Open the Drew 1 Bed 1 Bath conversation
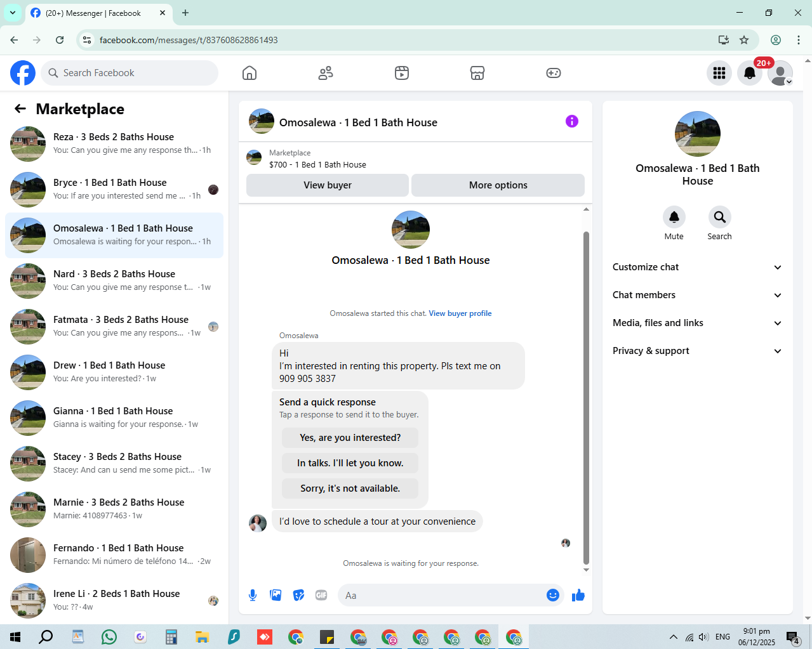 click(x=114, y=372)
